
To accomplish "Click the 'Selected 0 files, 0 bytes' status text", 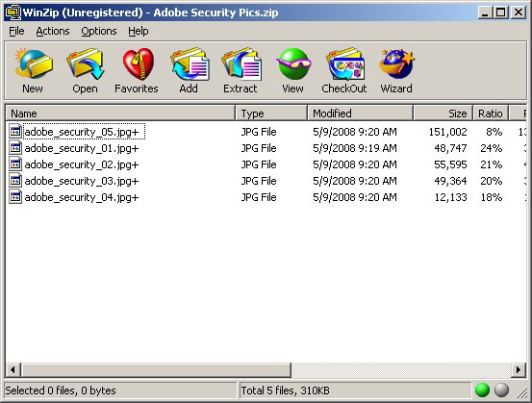I will tap(61, 390).
